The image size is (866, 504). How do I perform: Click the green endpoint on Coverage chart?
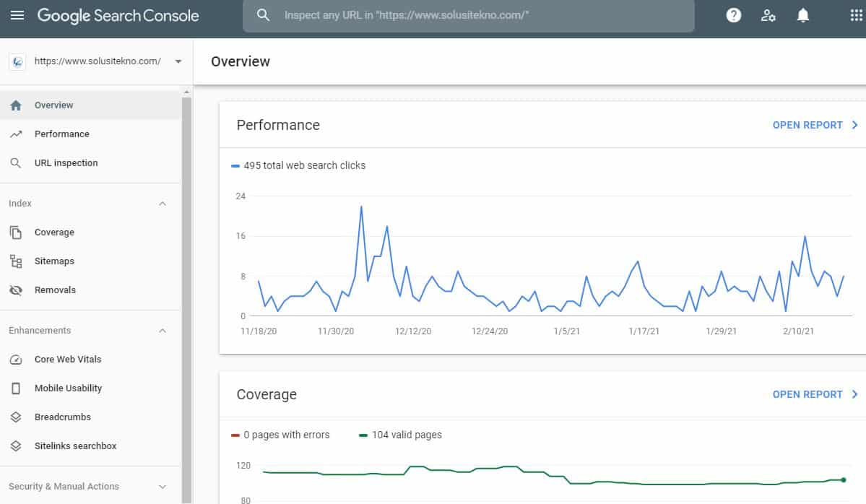pos(844,479)
